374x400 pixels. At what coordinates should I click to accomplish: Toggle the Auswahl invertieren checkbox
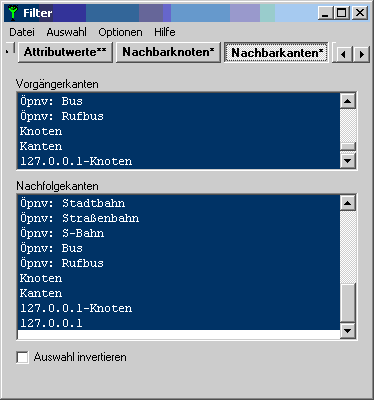pos(22,357)
